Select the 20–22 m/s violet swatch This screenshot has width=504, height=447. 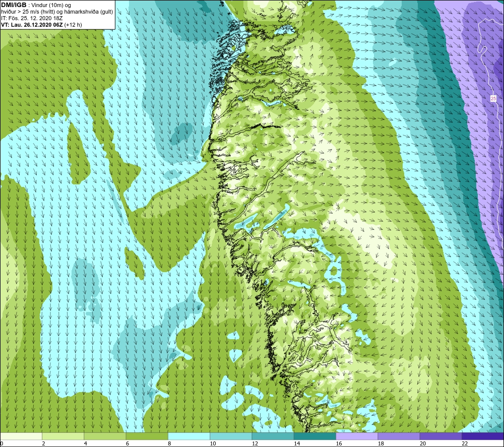440,436
